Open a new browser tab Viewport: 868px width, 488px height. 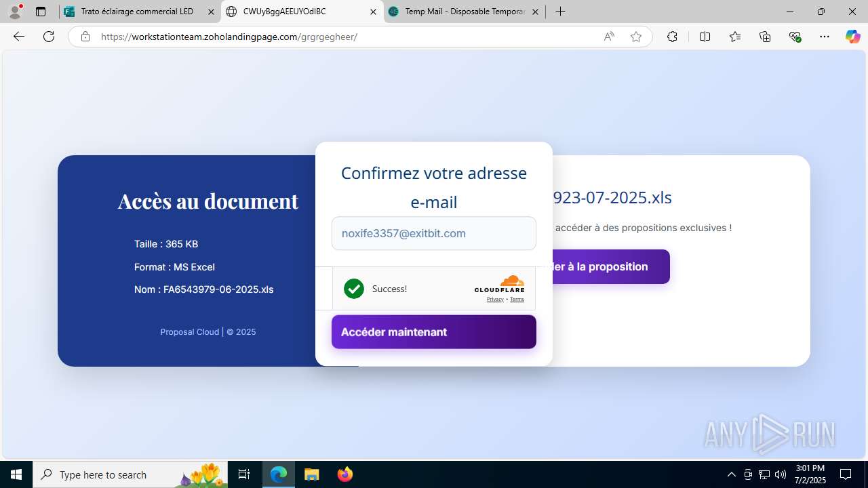[560, 12]
